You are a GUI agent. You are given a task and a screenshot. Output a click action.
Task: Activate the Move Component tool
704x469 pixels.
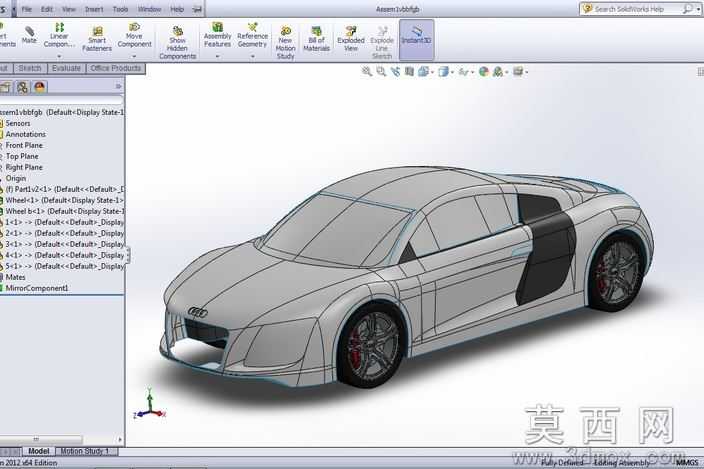point(134,35)
